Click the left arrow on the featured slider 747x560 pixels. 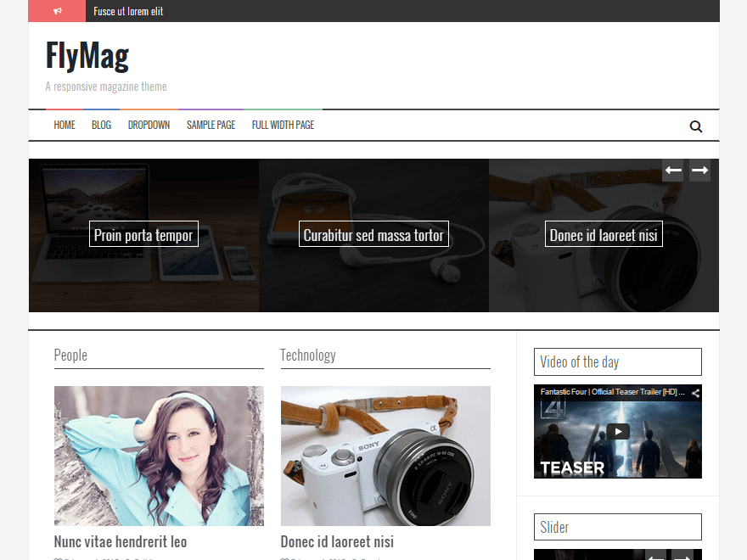[x=672, y=171]
